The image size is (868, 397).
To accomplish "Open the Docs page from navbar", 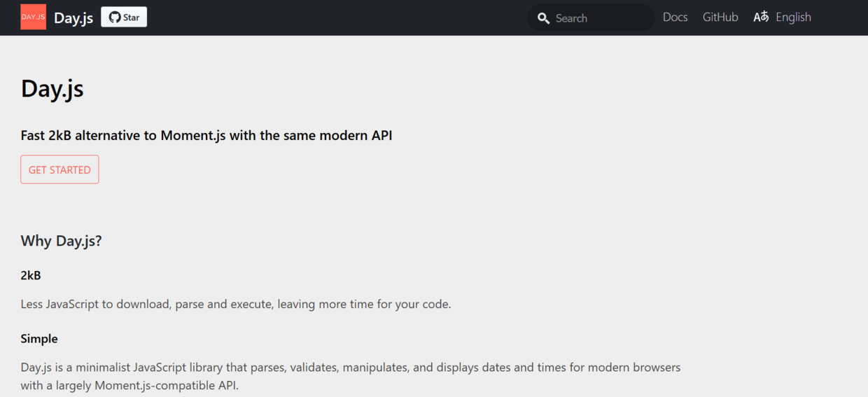I will pos(675,17).
